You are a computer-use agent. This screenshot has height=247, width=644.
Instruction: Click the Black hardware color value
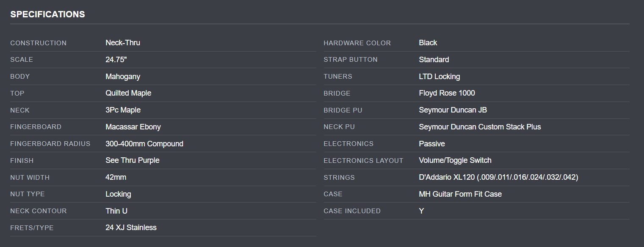pos(428,43)
